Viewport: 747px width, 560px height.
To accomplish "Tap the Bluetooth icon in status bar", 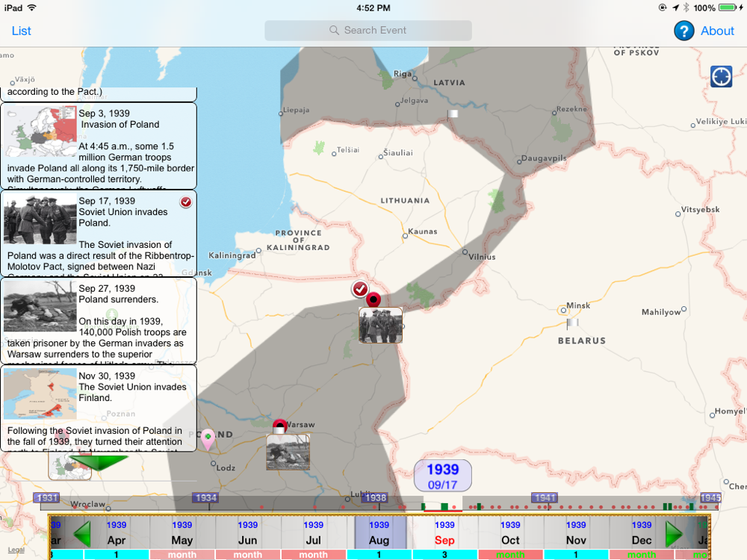I will (686, 7).
